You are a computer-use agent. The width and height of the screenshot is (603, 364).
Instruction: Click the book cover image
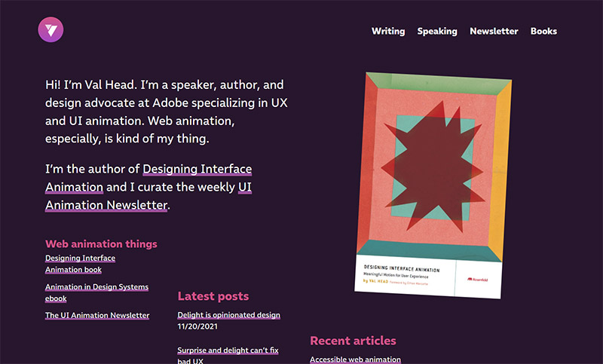pos(433,185)
